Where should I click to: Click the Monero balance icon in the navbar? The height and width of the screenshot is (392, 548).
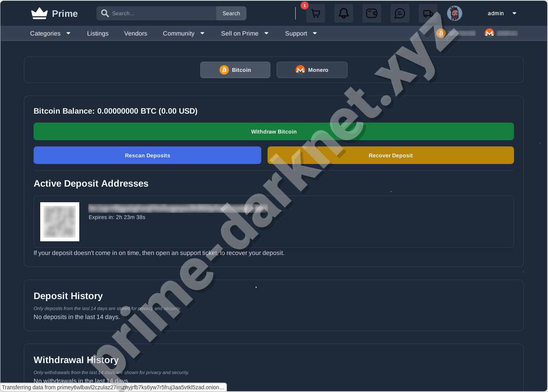489,33
